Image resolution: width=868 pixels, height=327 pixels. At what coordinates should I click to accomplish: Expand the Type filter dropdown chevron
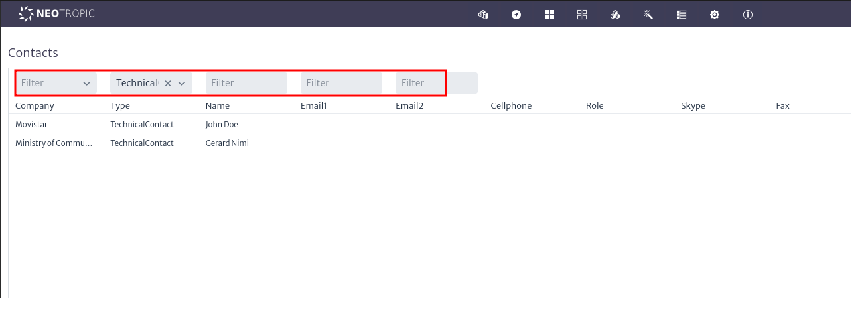(x=181, y=83)
